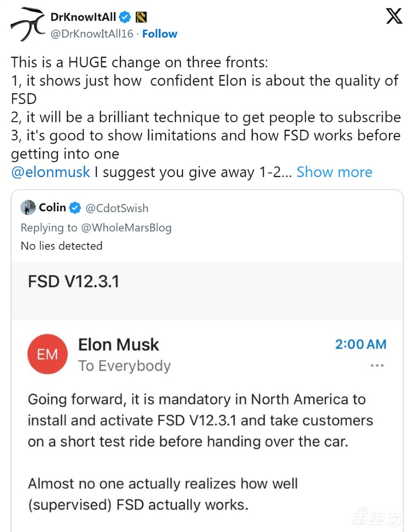Click the red EM sender avatar
The image size is (408, 532).
(47, 355)
